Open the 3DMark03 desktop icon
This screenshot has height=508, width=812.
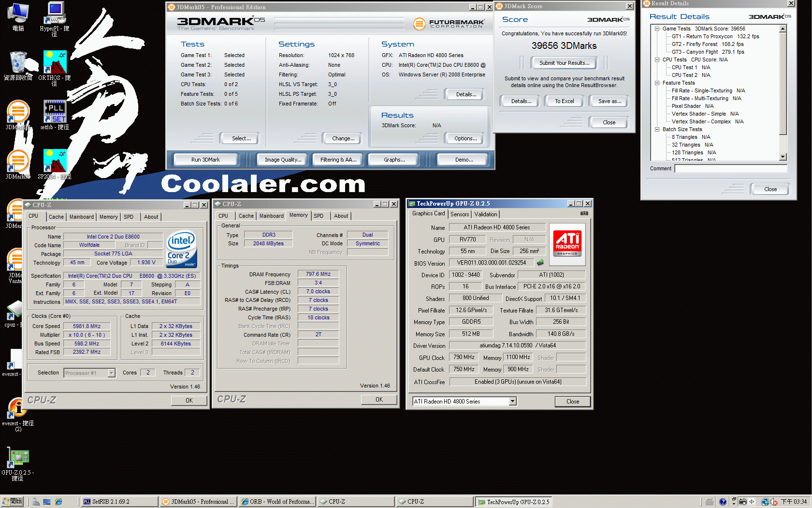[x=18, y=115]
